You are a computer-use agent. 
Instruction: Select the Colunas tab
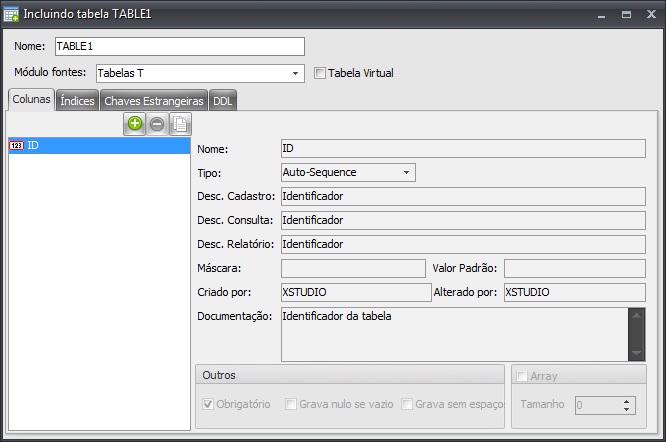pyautogui.click(x=31, y=100)
